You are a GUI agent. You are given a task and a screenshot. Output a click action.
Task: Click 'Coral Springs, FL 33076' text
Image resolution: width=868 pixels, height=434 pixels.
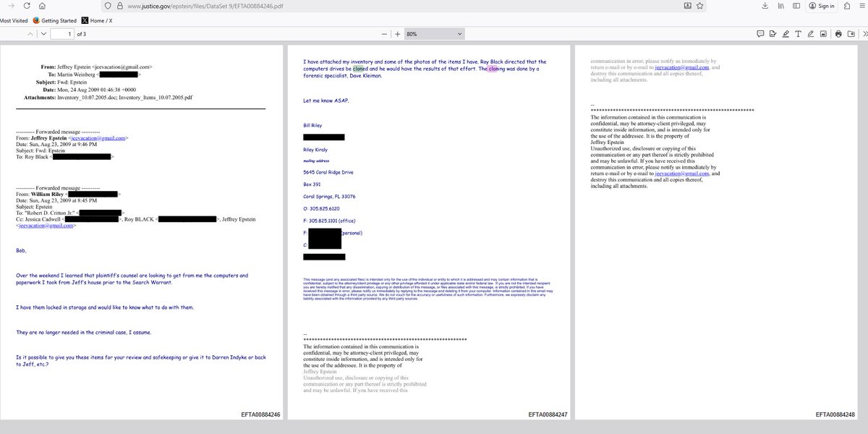click(x=329, y=197)
